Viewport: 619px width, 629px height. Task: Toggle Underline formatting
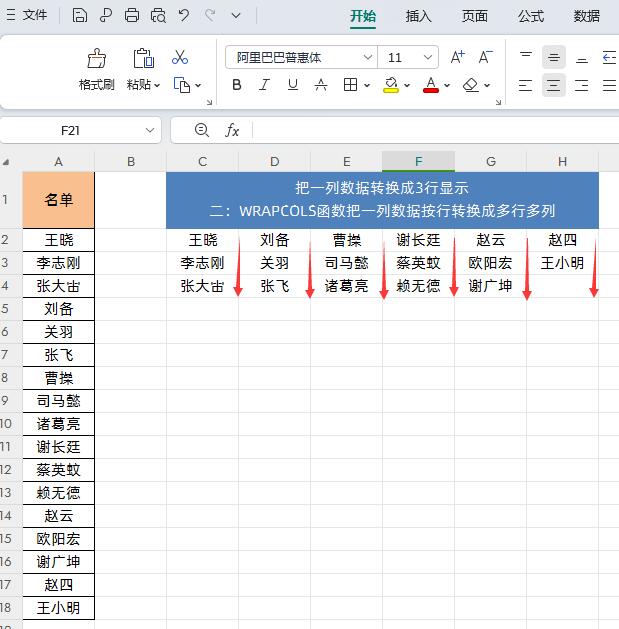[x=293, y=85]
